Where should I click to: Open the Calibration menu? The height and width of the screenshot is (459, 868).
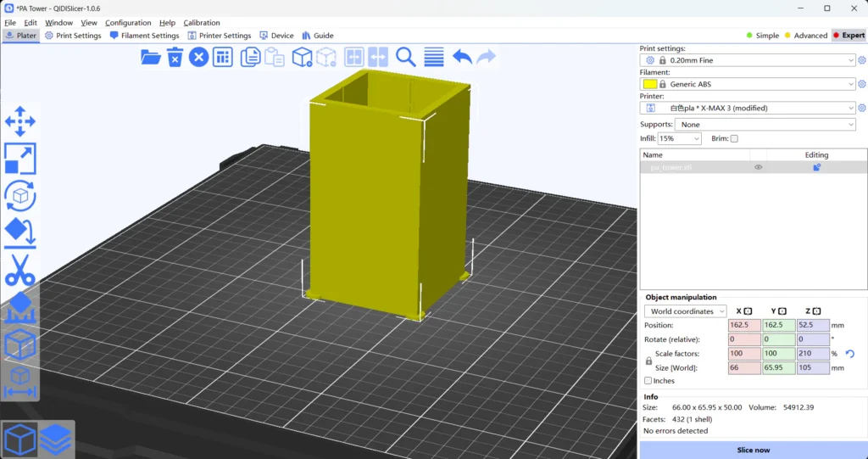coord(202,23)
